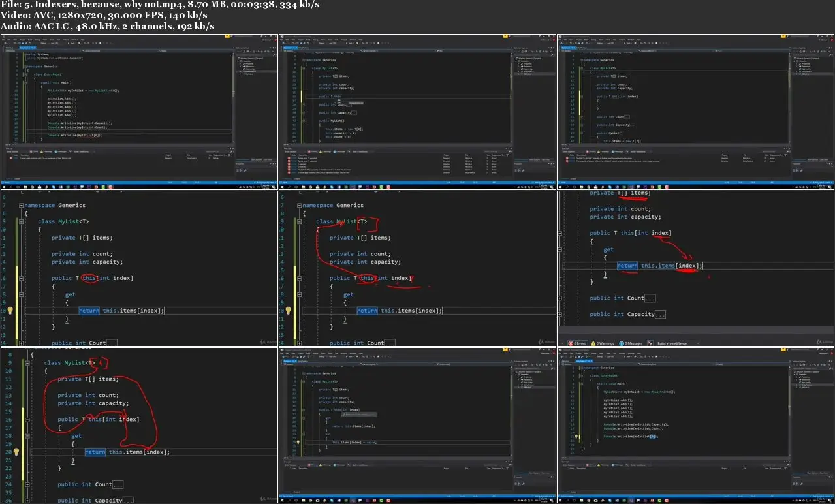
Task: Collapse the indexer block in fifth frame
Action: pyautogui.click(x=300, y=278)
